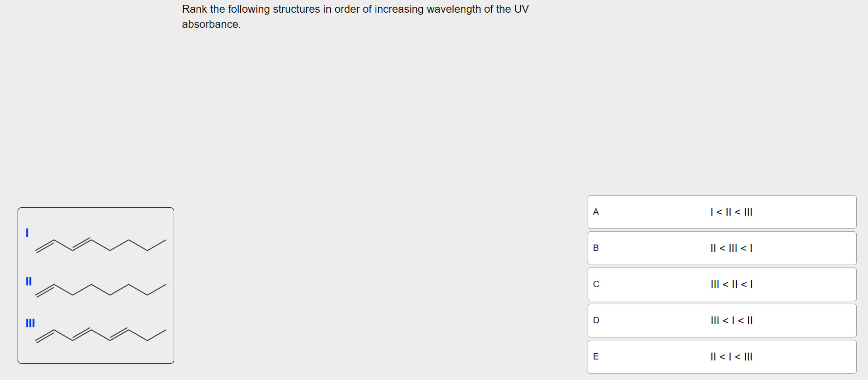
Task: Select answer choice B (II < III < I)
Action: pos(722,248)
